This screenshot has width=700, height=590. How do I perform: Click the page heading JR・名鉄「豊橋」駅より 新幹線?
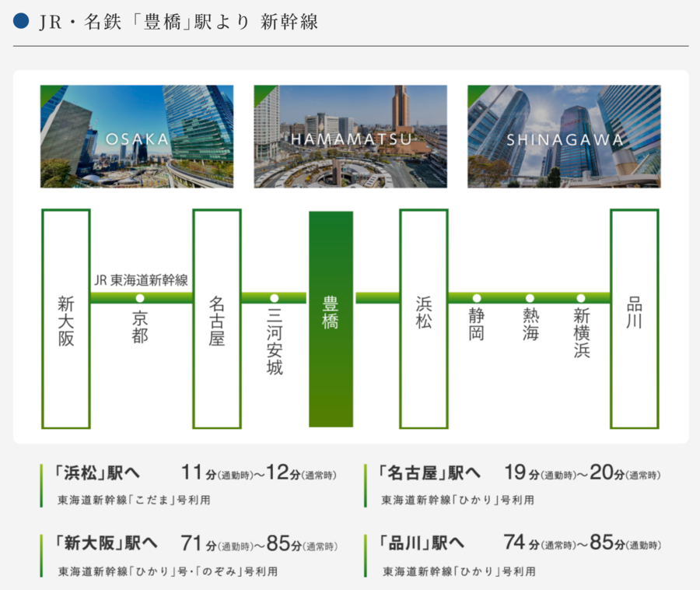[178, 22]
